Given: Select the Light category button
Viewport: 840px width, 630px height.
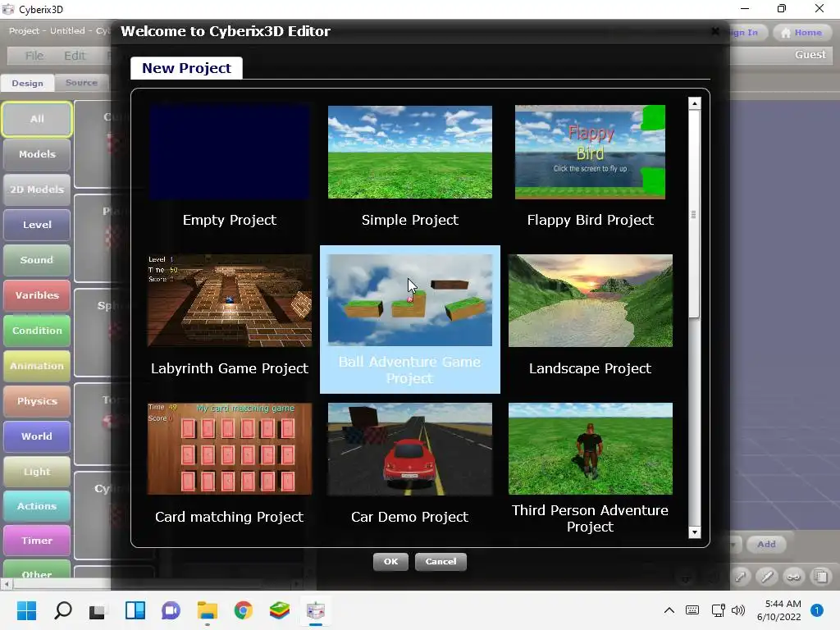Looking at the screenshot, I should (37, 472).
